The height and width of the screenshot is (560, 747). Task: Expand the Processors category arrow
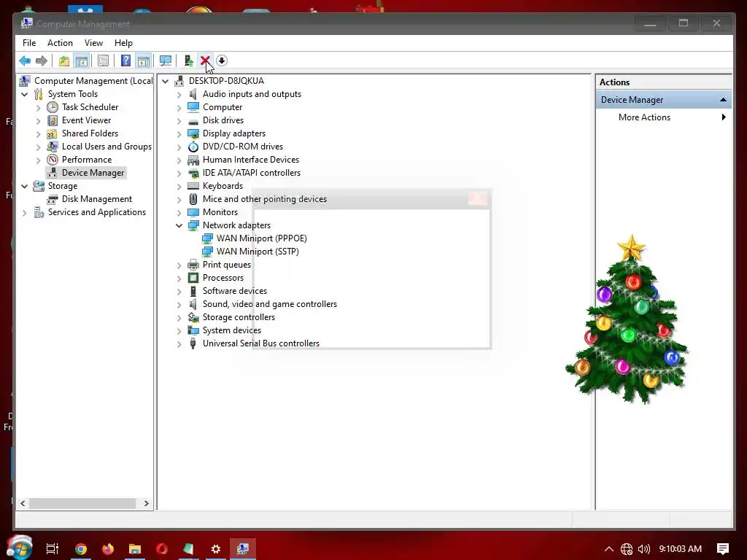[x=179, y=278]
